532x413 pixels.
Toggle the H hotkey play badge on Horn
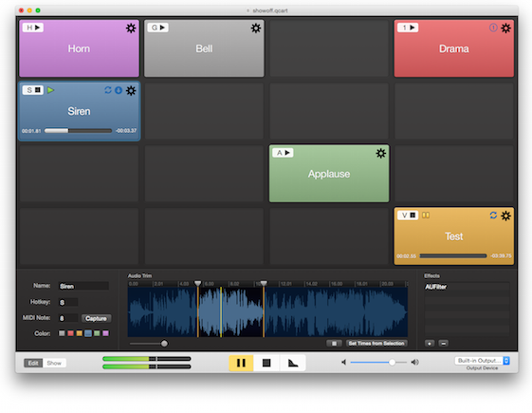(x=33, y=28)
